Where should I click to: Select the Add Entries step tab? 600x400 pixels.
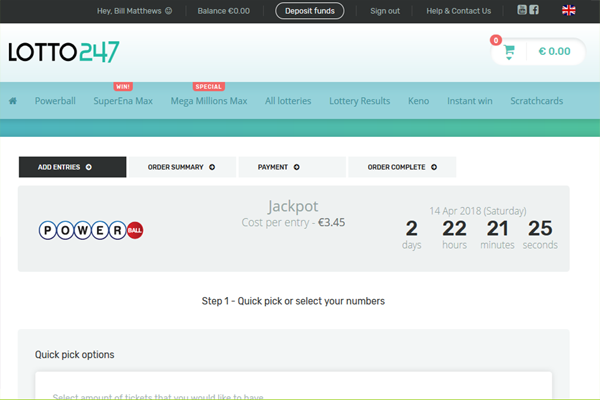coord(72,167)
